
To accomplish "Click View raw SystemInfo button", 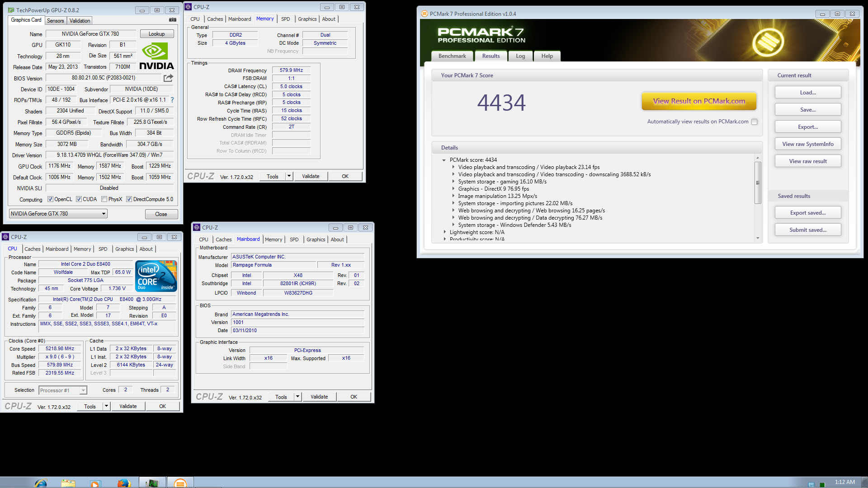I will pyautogui.click(x=808, y=144).
